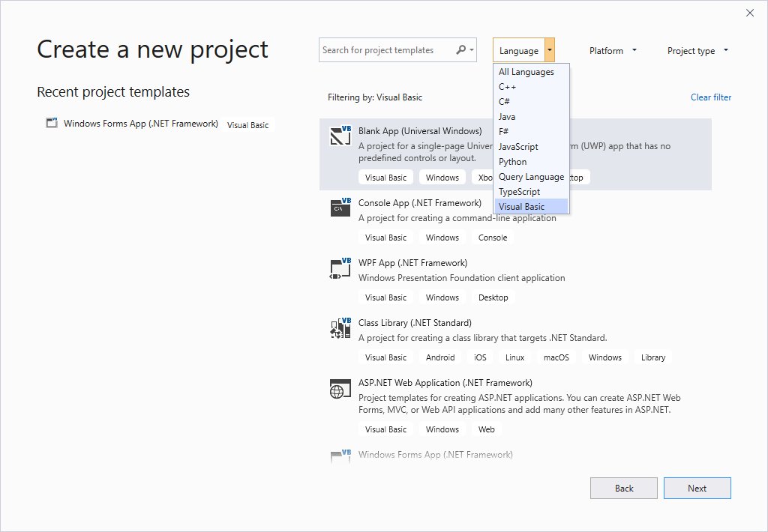Click the recent Windows Forms App icon
Screen dimensions: 768x532
tap(52, 122)
